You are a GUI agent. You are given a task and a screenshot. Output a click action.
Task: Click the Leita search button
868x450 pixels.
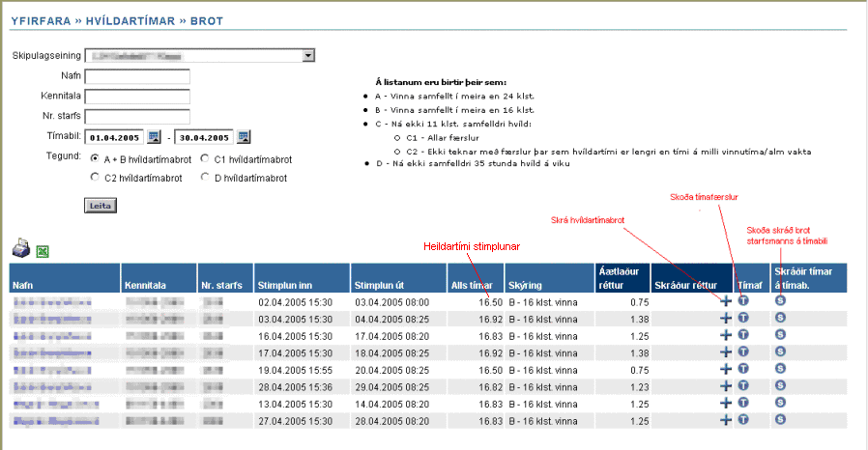[101, 206]
